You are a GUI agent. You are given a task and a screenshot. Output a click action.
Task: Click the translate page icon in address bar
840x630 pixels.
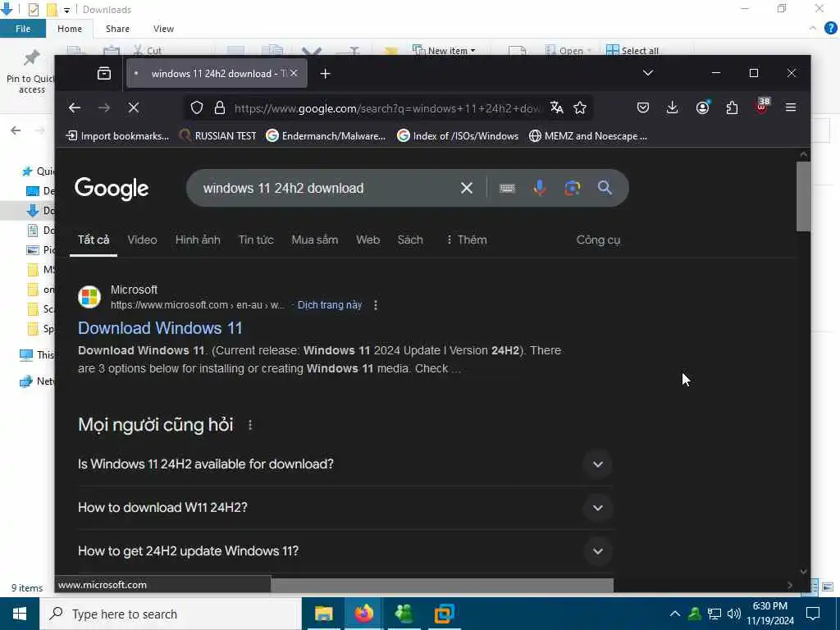pos(557,107)
